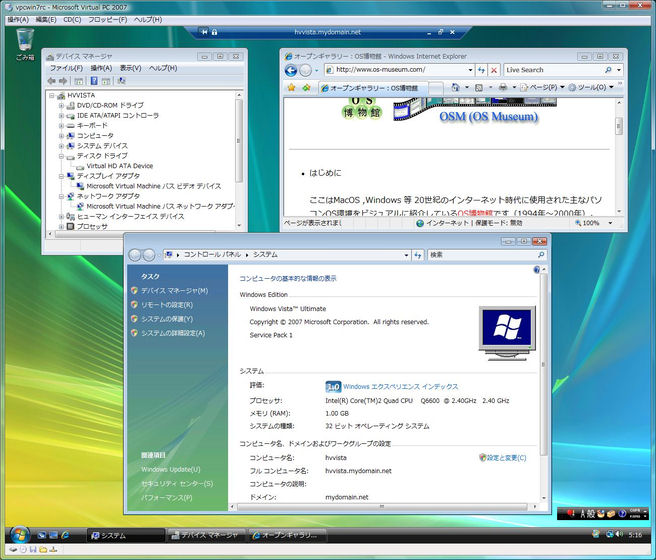
Task: Add page to favorites icon
Action: click(307, 87)
